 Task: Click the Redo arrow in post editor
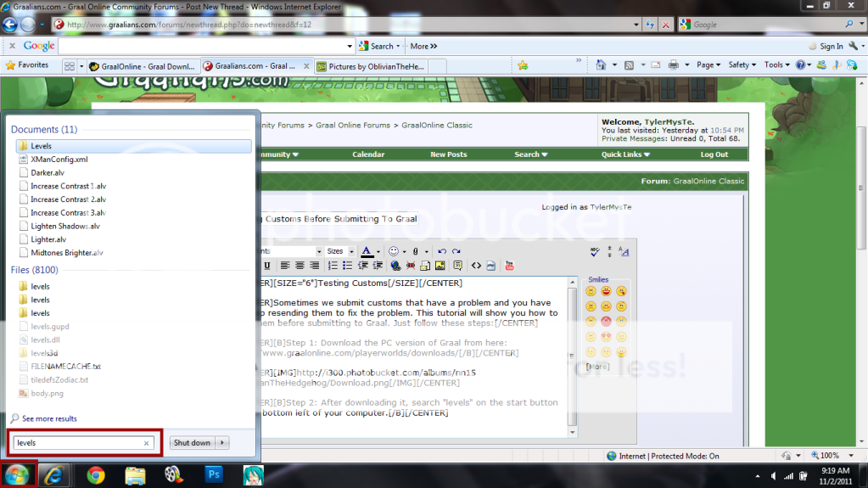tap(456, 251)
